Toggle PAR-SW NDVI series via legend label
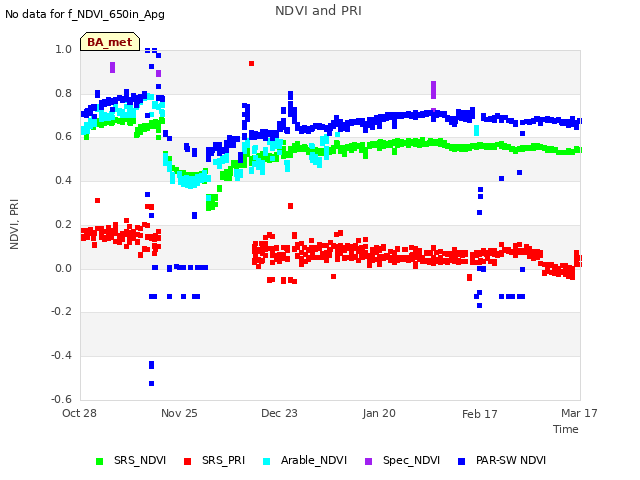This screenshot has height=480, width=640. point(511,460)
